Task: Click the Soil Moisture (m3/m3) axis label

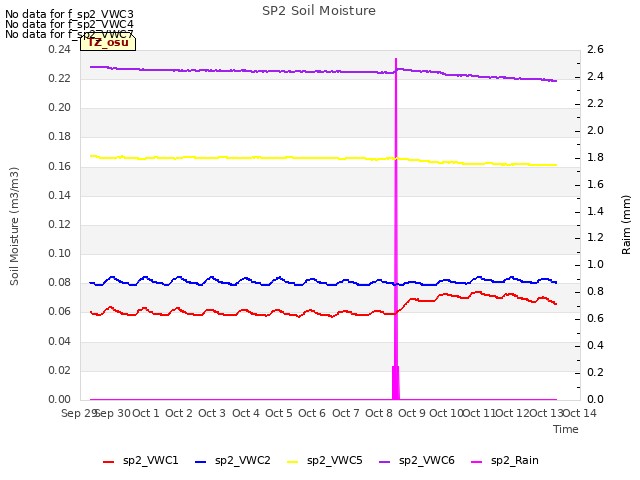Action: tap(14, 226)
